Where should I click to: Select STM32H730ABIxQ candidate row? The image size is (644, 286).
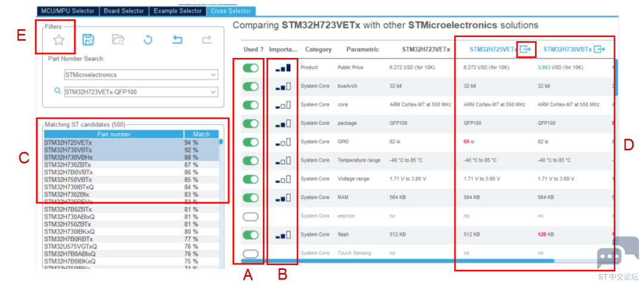pyautogui.click(x=131, y=217)
